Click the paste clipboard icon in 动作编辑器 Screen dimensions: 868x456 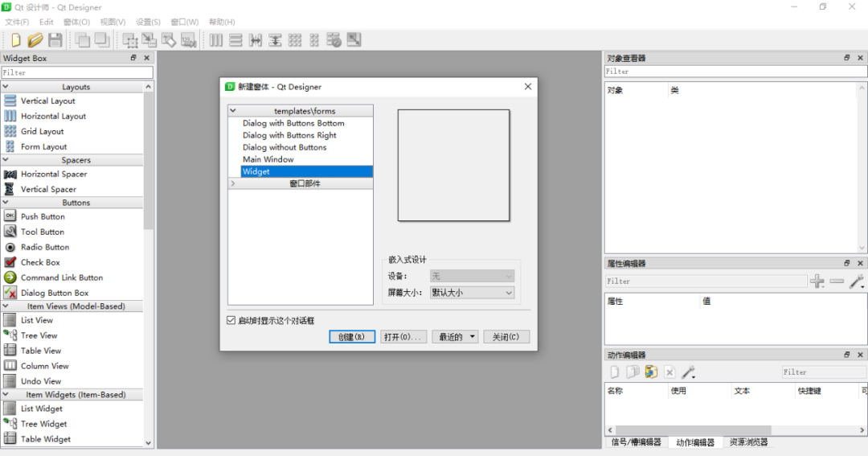[x=651, y=372]
